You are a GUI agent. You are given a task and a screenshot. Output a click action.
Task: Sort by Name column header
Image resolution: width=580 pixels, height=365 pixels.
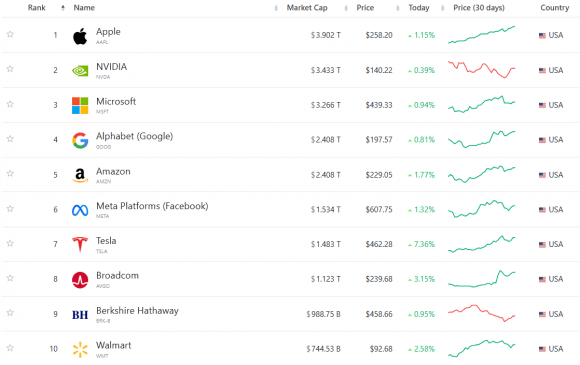84,8
